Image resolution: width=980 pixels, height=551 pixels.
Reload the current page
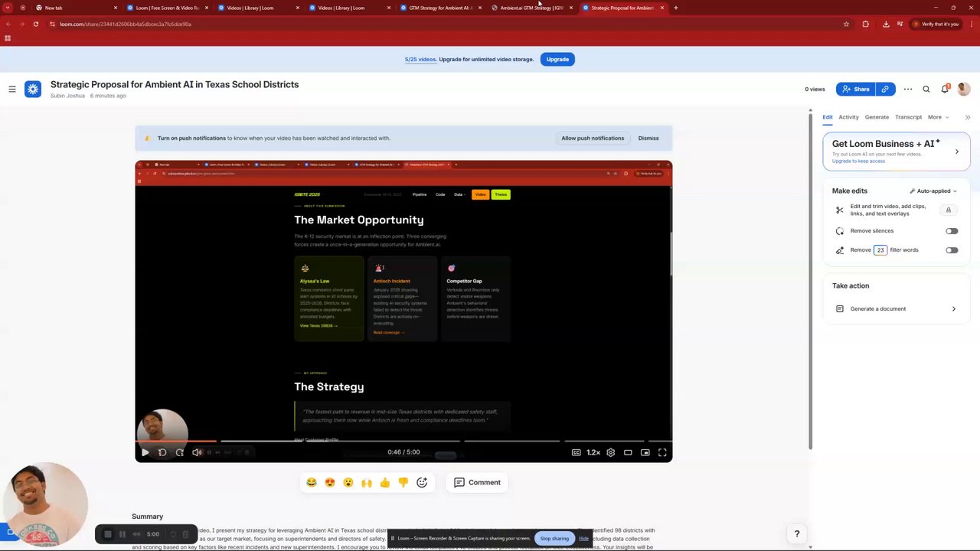tap(35, 24)
